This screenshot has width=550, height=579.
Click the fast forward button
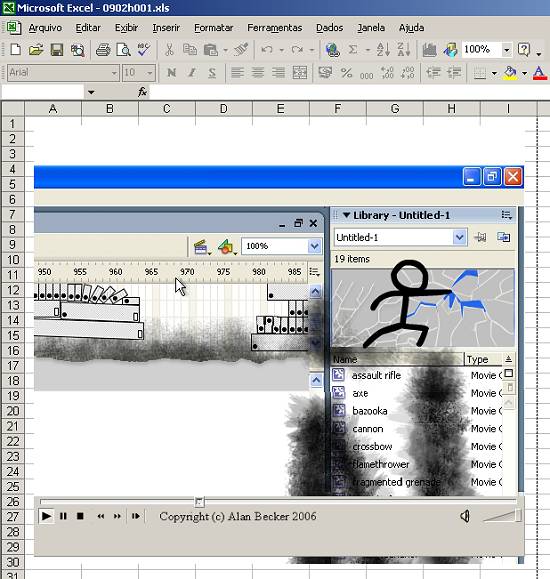[117, 516]
